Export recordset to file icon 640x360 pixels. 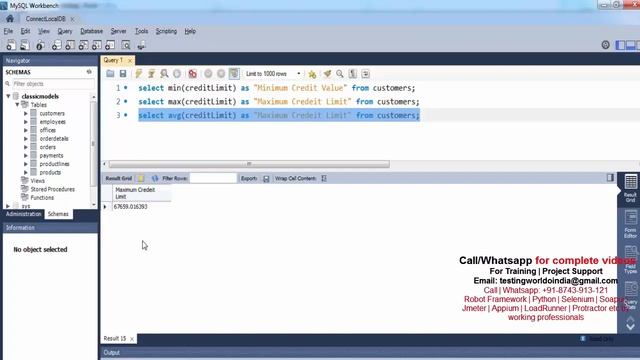click(266, 178)
